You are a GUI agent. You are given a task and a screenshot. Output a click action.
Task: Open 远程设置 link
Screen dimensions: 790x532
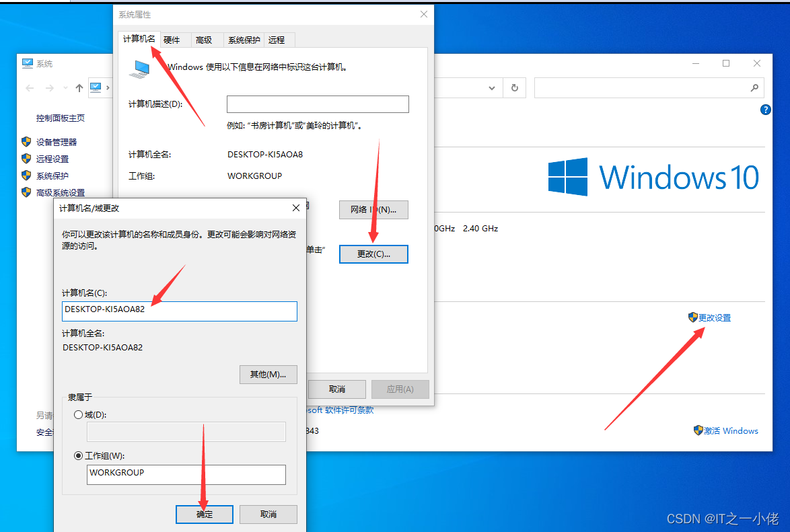pyautogui.click(x=52, y=159)
